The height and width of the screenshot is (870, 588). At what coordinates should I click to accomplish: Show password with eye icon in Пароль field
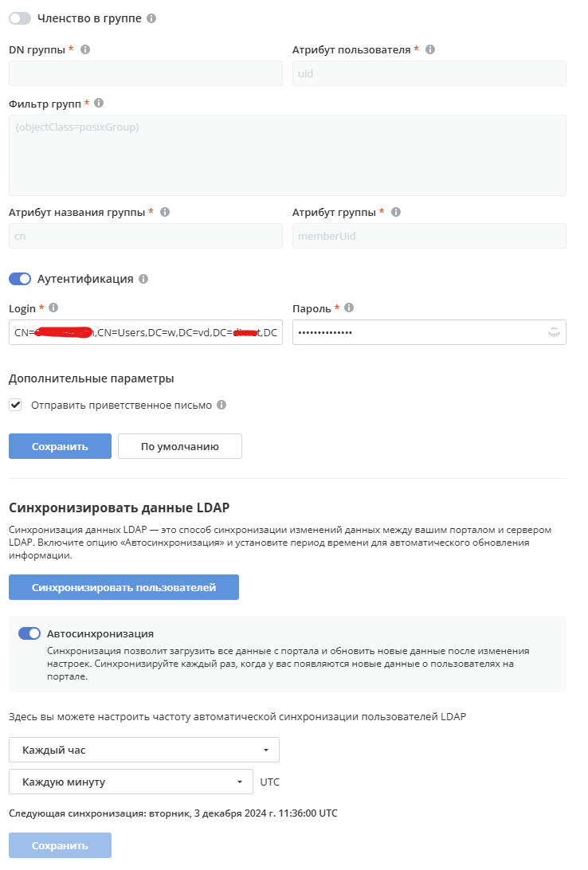(x=554, y=332)
